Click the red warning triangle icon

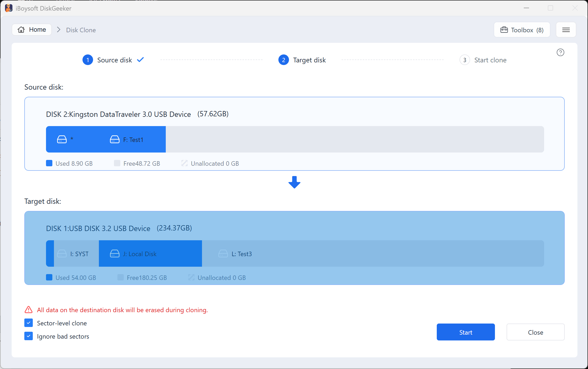click(29, 310)
